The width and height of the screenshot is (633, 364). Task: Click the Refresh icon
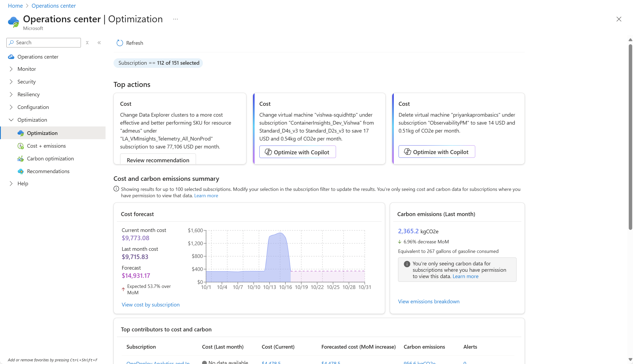(120, 43)
